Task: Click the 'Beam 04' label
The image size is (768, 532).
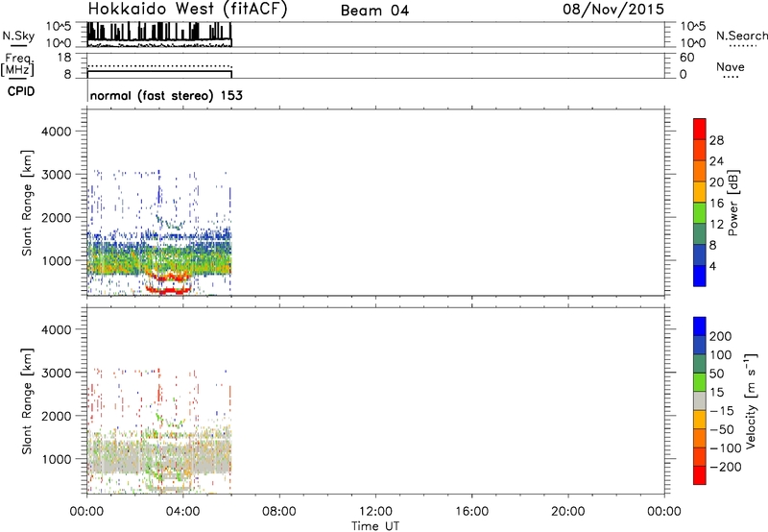Action: [374, 11]
